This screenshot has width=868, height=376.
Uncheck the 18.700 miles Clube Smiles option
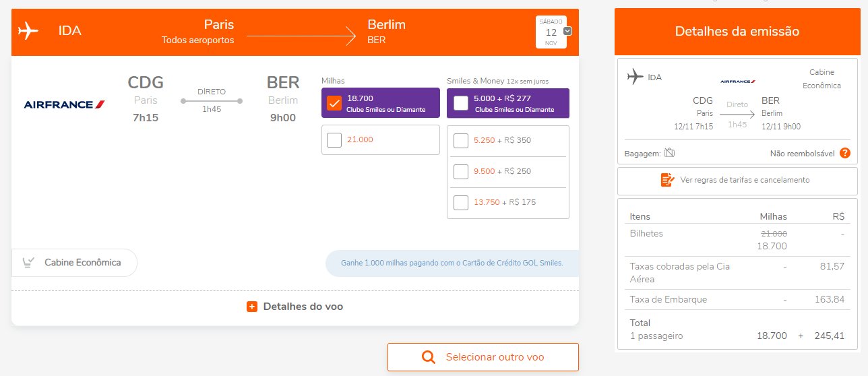point(334,103)
